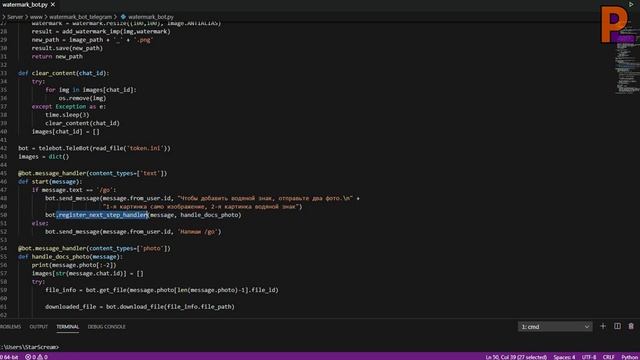Click 'def start(message):' line
640x360 pixels.
(50, 182)
